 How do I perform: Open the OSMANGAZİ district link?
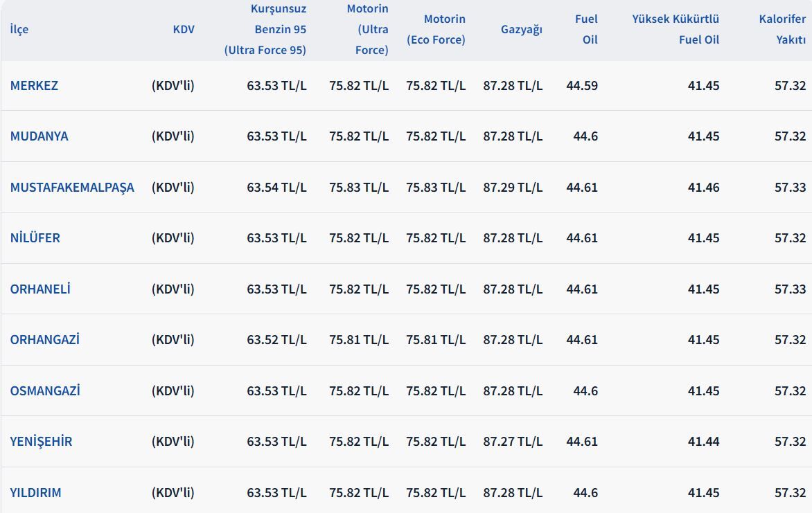[x=45, y=391]
